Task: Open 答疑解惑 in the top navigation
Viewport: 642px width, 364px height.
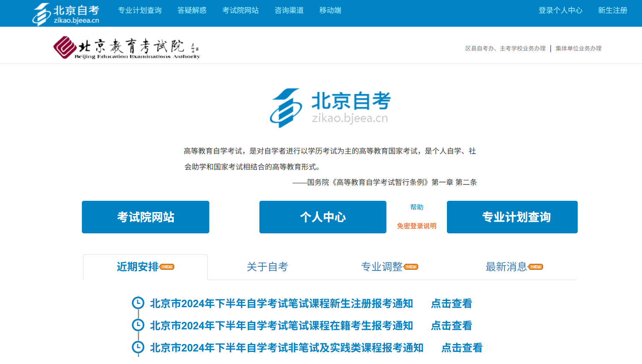Action: pos(192,10)
